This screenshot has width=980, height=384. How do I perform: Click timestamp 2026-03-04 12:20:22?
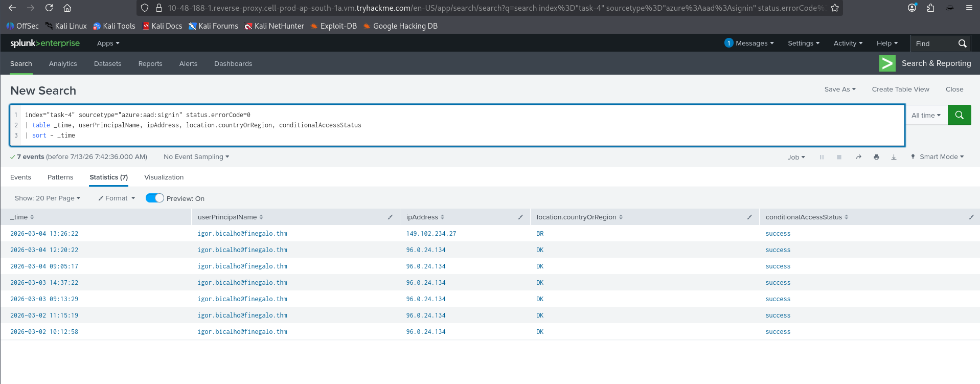(x=44, y=250)
